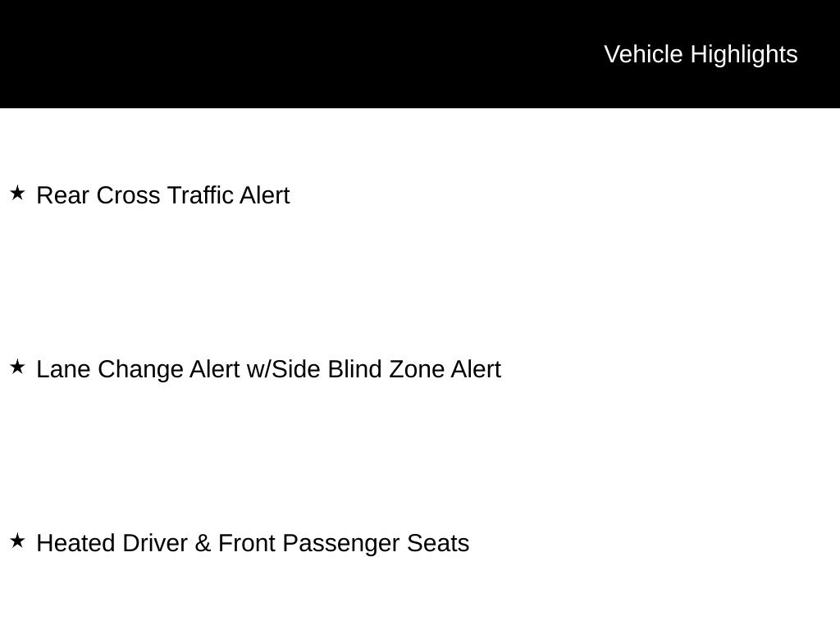Click the Vehicle Highlights title
The width and height of the screenshot is (840, 630).
pos(701,54)
